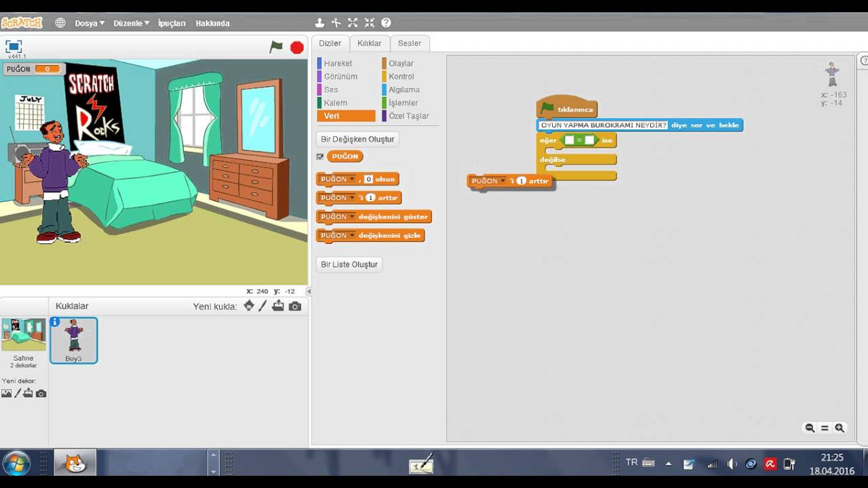Open the Windows Start menu
868x488 pixels.
[x=16, y=464]
